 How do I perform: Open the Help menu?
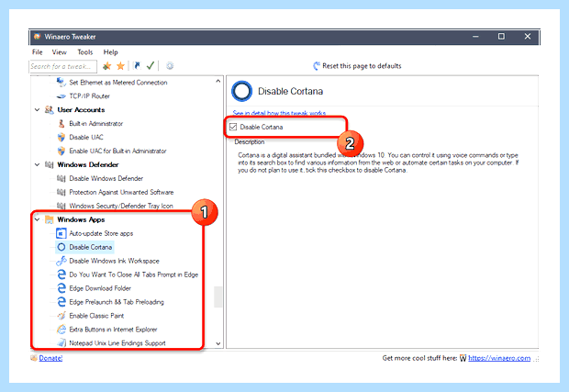pos(110,52)
